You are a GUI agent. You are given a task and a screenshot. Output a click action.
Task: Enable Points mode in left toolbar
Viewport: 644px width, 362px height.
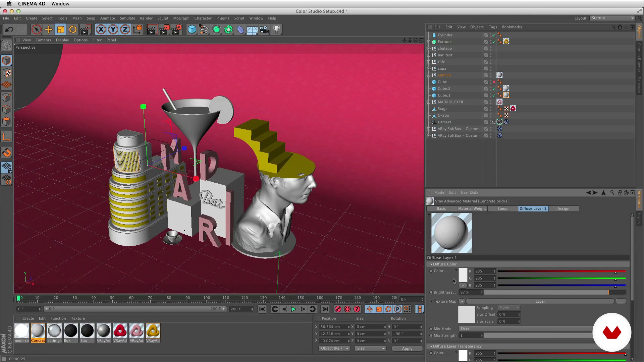6,97
